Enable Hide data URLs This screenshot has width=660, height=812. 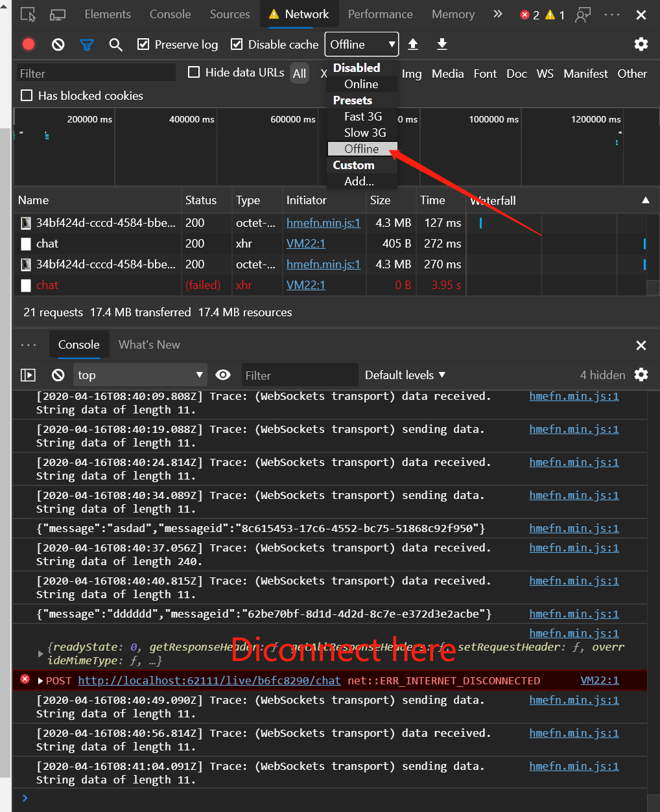point(193,72)
